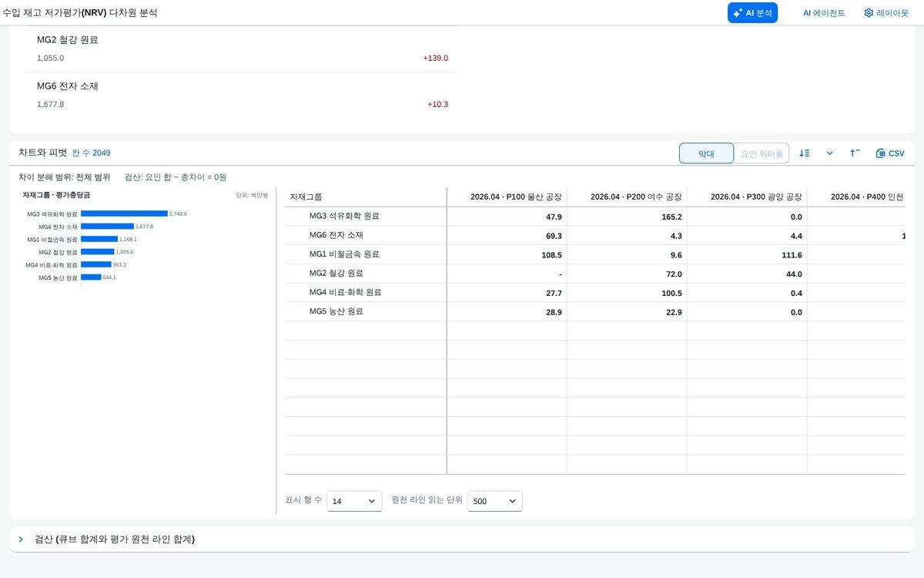
Task: Click the MG5 농산 원료 chart bar
Action: click(x=91, y=277)
